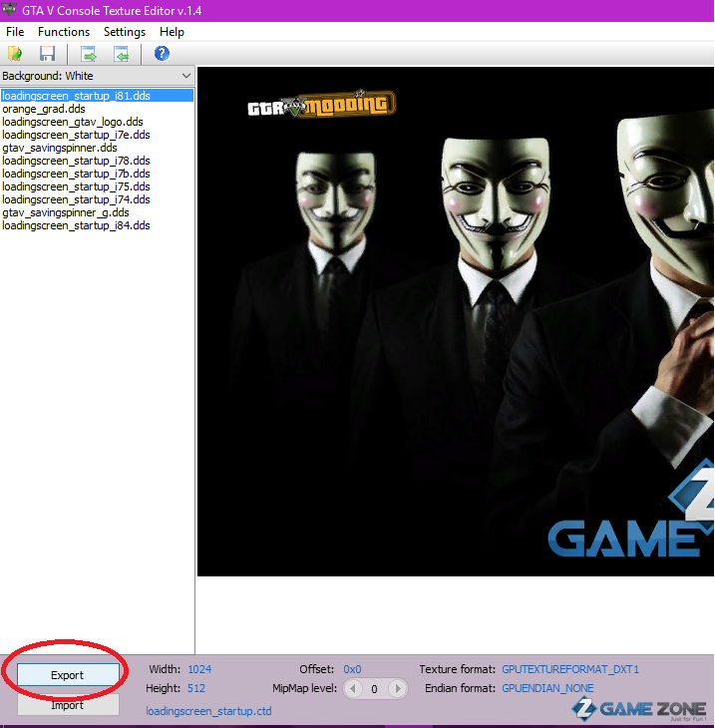Click the open file folder toolbar icon
This screenshot has width=715, height=728.
[15, 54]
